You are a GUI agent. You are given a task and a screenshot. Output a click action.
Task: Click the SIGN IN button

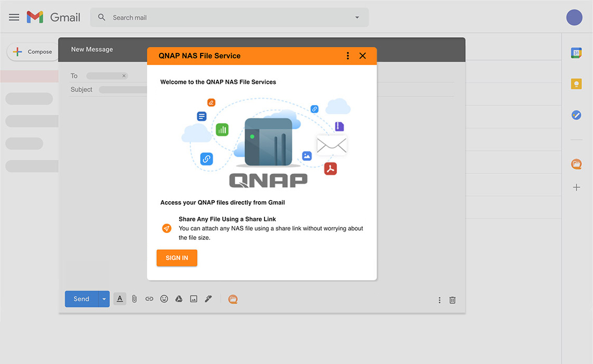click(x=177, y=258)
